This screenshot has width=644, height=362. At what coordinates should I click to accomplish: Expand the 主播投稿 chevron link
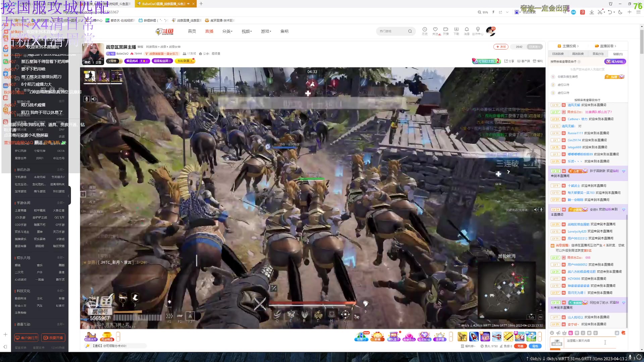pos(568,46)
